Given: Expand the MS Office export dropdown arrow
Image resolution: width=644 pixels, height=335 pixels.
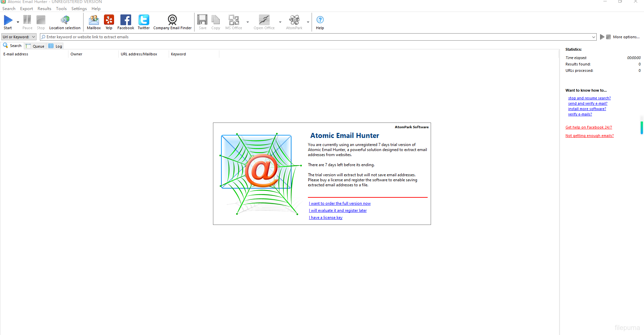Looking at the screenshot, I should [248, 22].
